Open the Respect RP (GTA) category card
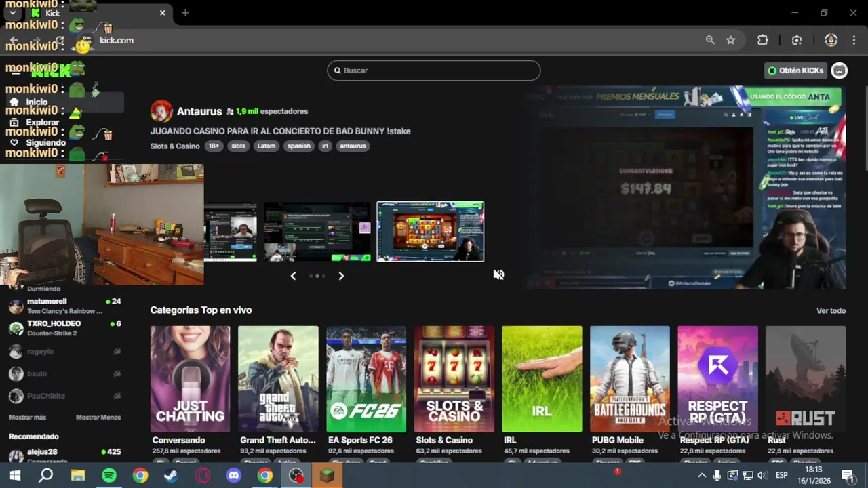Viewport: 868px width, 488px height. [x=717, y=379]
